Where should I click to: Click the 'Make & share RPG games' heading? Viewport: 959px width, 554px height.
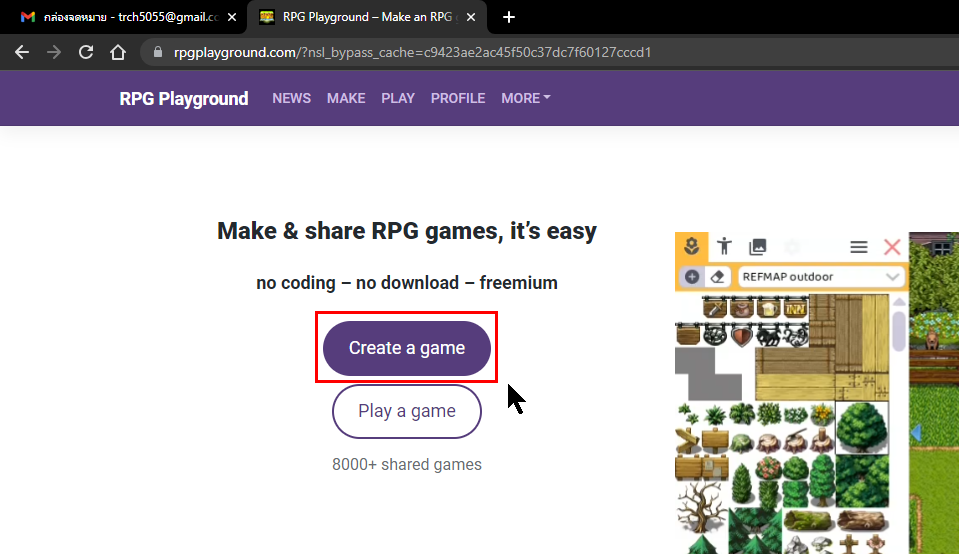[x=407, y=231]
